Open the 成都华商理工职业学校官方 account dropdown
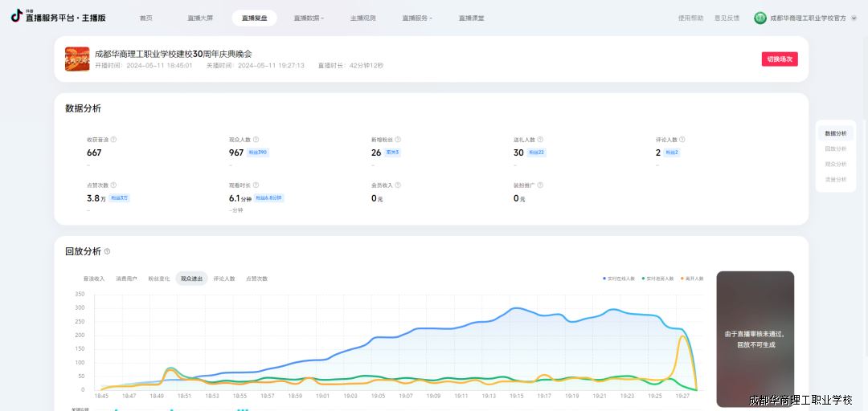The image size is (868, 411). (807, 18)
